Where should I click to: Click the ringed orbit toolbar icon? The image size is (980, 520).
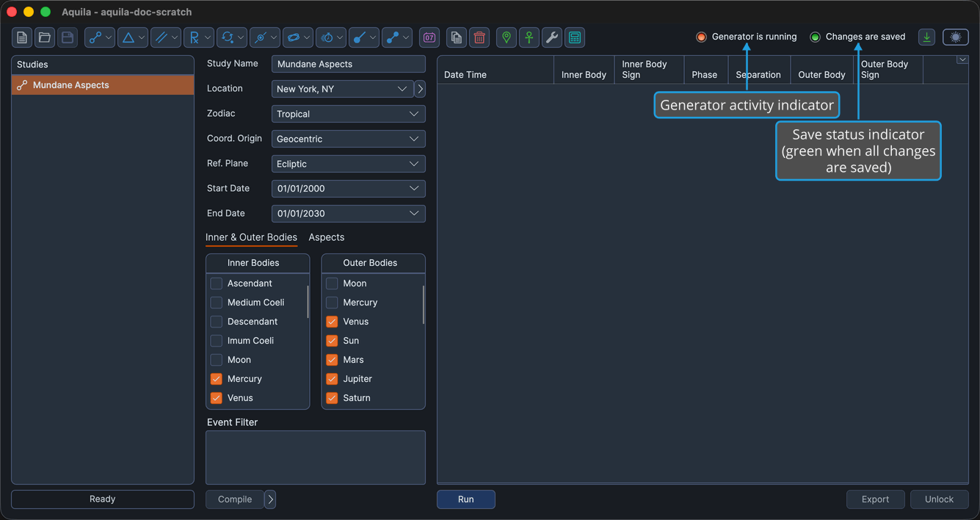[x=293, y=37]
